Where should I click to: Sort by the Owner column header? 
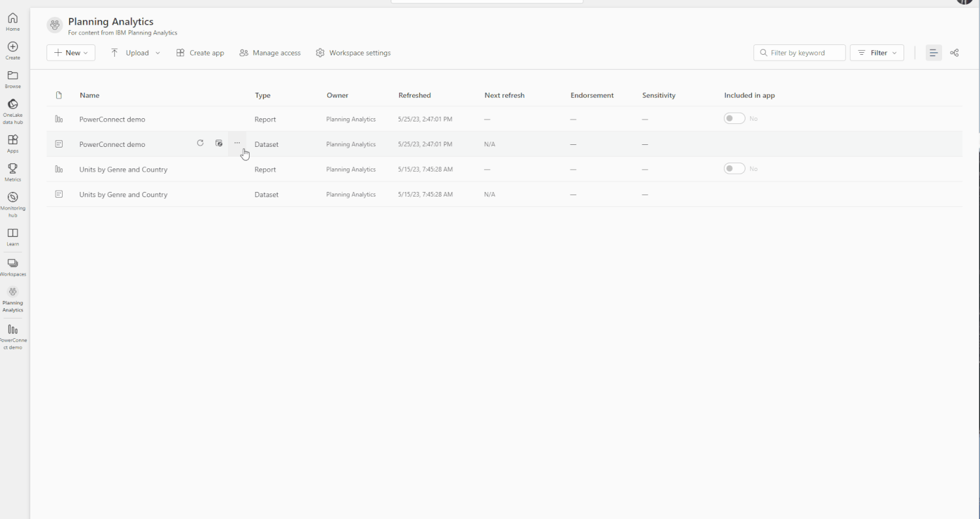click(338, 95)
